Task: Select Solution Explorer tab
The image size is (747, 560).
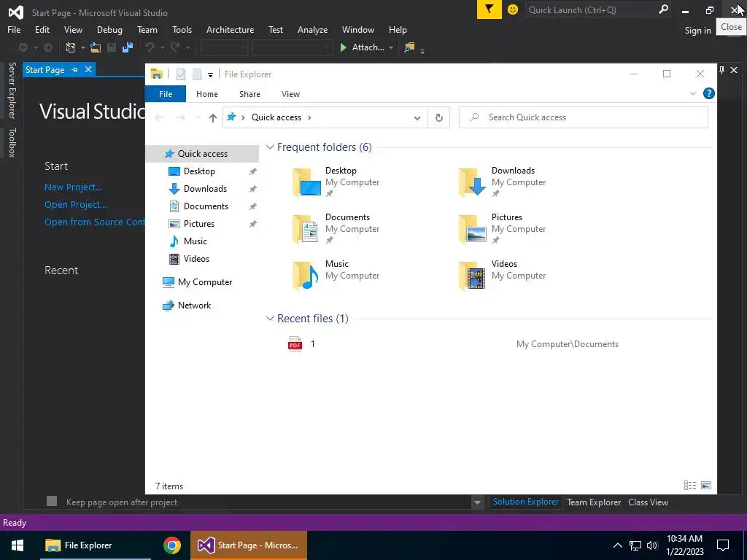Action: pos(525,502)
